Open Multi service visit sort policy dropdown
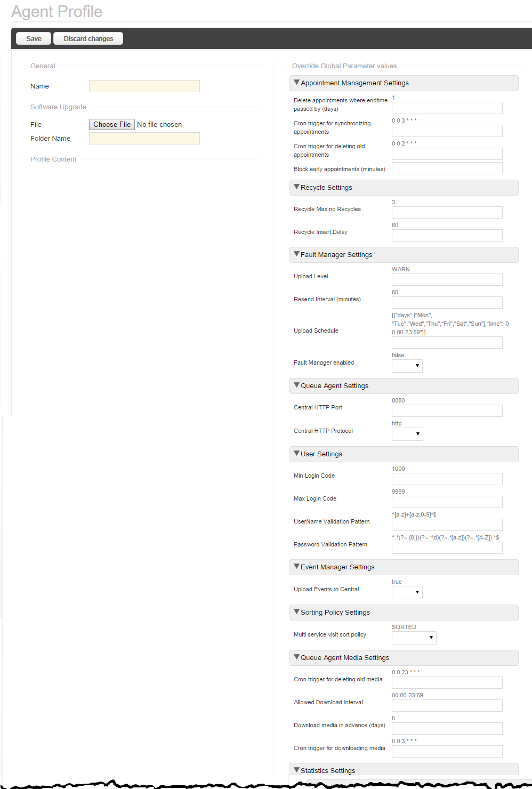The image size is (532, 789). point(414,638)
